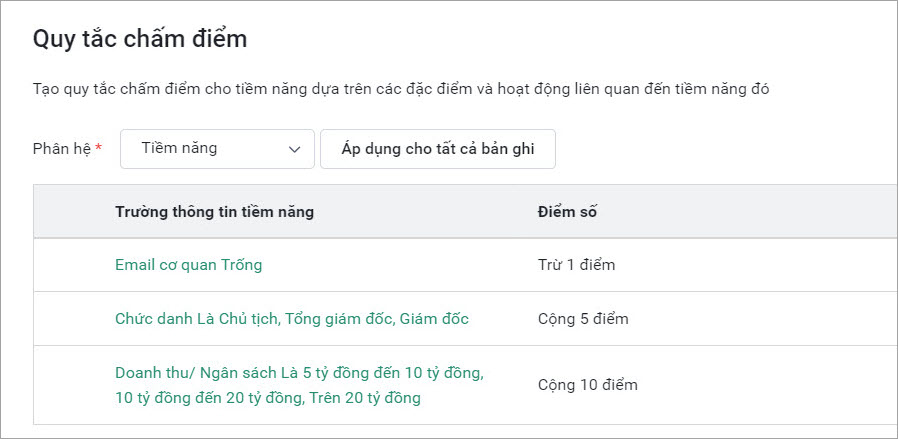Open the Doanh thu/ Ngân sách rule
The image size is (898, 439).
(x=300, y=385)
